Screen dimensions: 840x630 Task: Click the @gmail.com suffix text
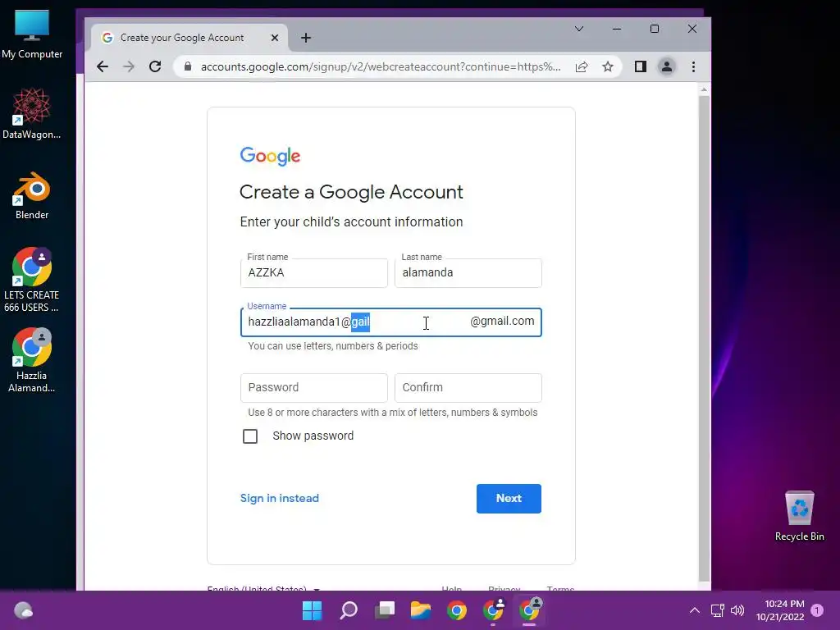[x=502, y=321]
